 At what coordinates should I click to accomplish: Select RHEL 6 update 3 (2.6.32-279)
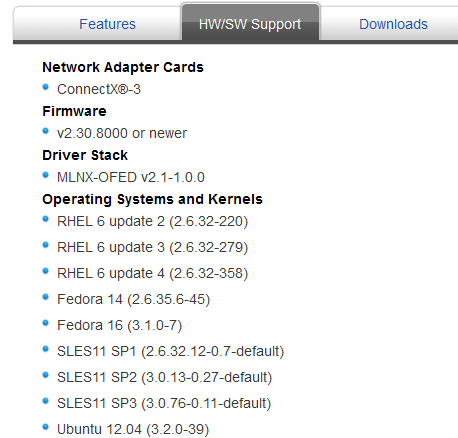tap(153, 247)
